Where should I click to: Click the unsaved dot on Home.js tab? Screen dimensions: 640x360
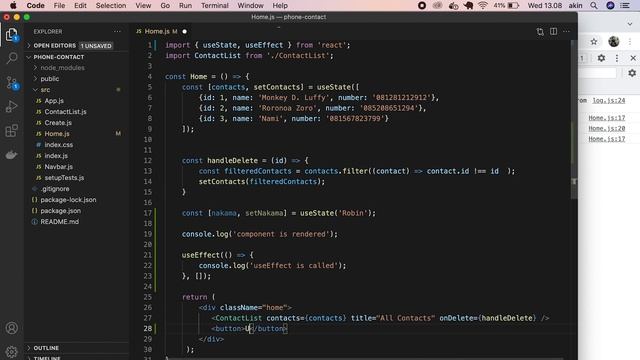click(184, 31)
